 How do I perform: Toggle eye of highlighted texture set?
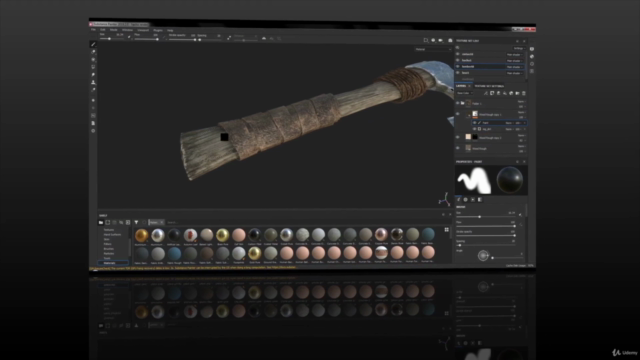pyautogui.click(x=458, y=66)
